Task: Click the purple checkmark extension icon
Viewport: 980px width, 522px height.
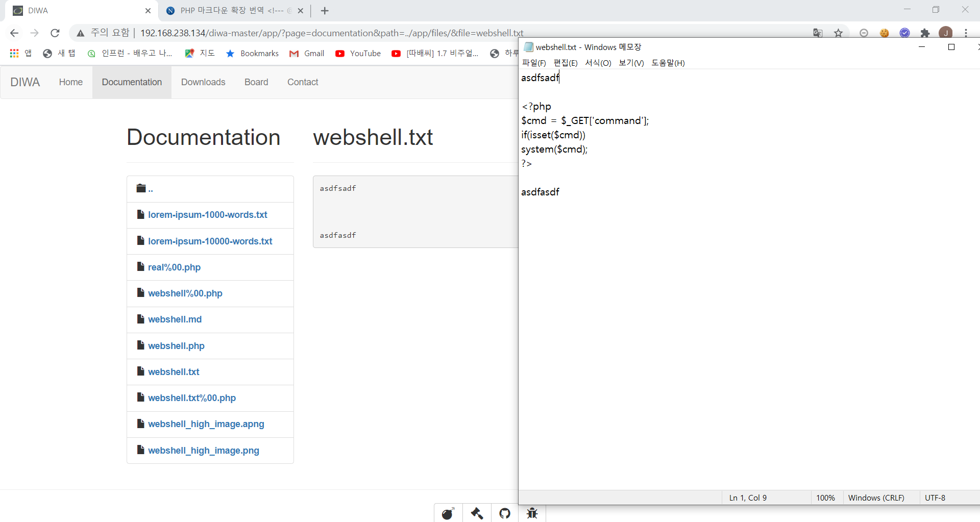Action: tap(904, 33)
